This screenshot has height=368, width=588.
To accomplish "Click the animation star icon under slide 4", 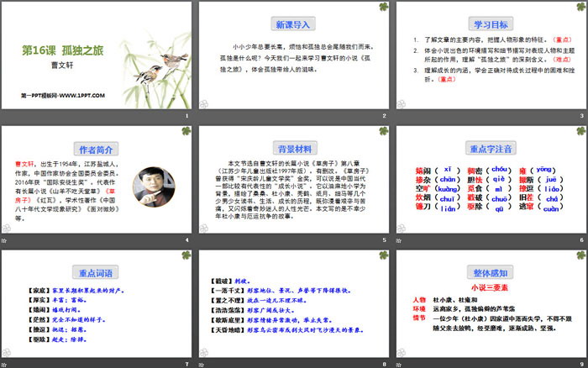I will (x=3, y=240).
